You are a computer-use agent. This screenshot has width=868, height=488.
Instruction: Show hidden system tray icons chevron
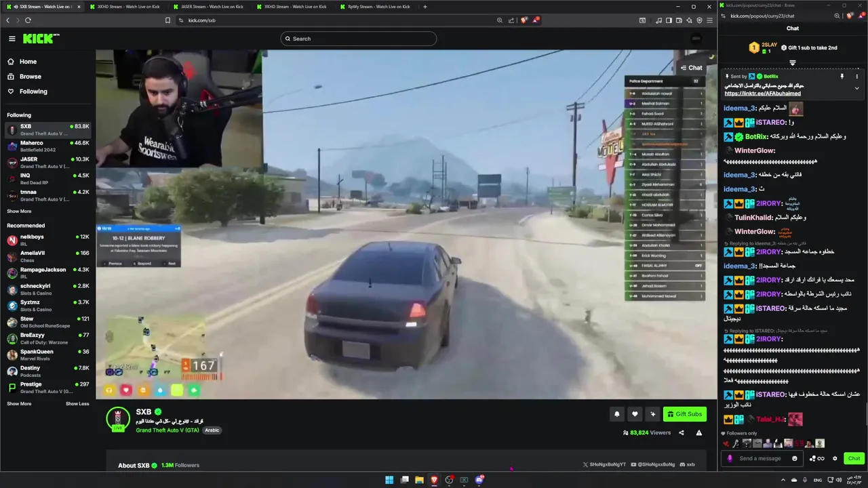pos(783,480)
